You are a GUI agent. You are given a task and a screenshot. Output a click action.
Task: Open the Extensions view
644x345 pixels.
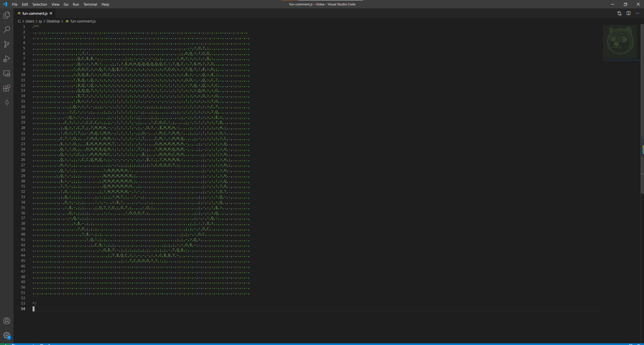click(x=7, y=88)
